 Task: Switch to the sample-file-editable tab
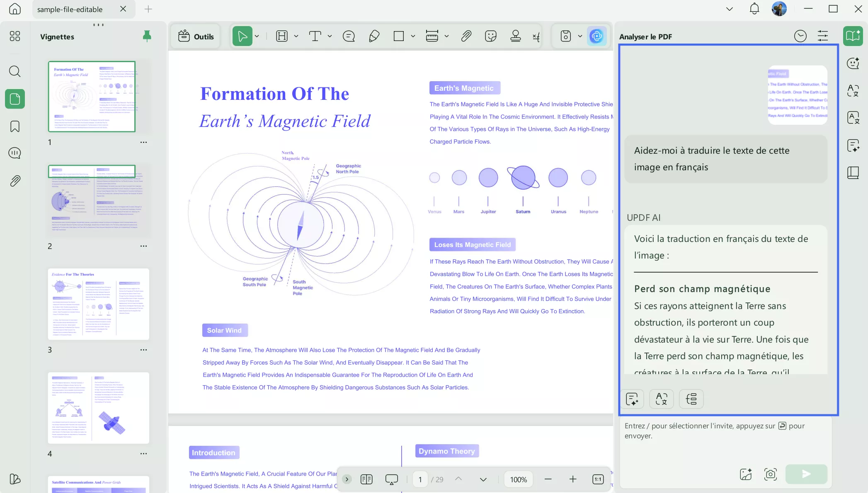[x=70, y=9]
